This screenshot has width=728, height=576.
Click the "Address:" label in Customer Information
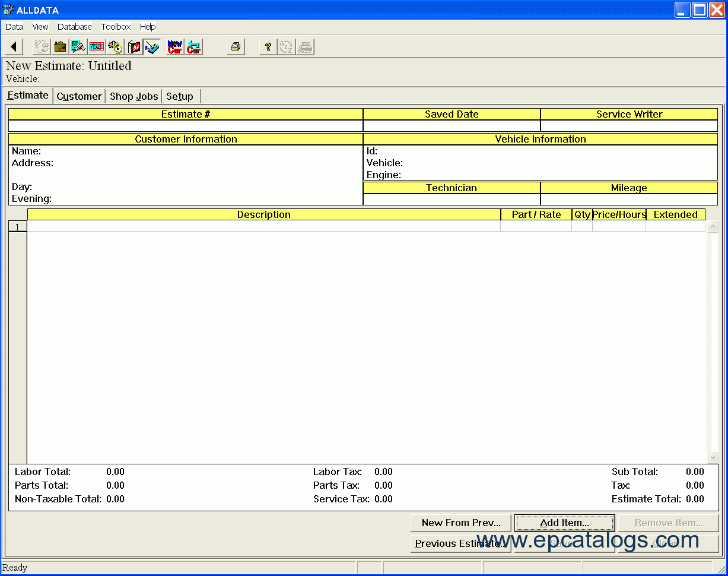point(33,163)
